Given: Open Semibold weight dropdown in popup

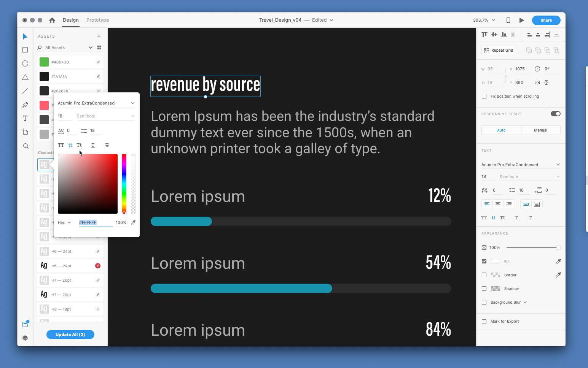Looking at the screenshot, I should 133,116.
